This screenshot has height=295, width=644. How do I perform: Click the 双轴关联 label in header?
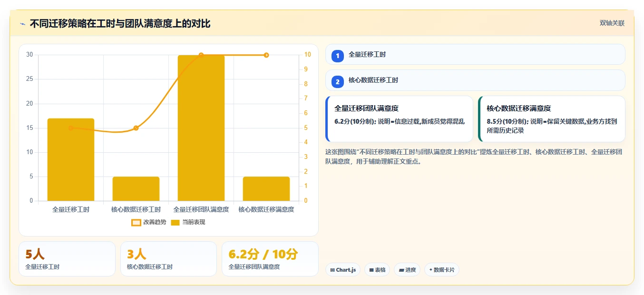pyautogui.click(x=612, y=23)
